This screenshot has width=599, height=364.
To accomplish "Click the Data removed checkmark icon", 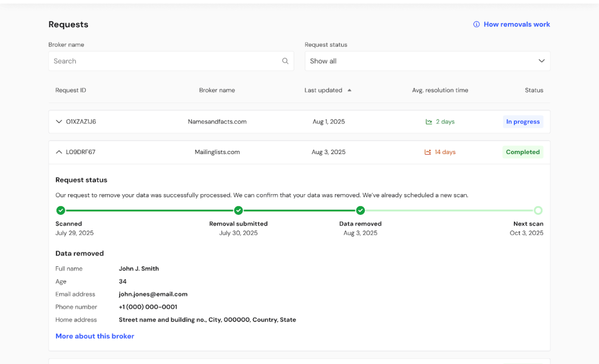I will (360, 211).
